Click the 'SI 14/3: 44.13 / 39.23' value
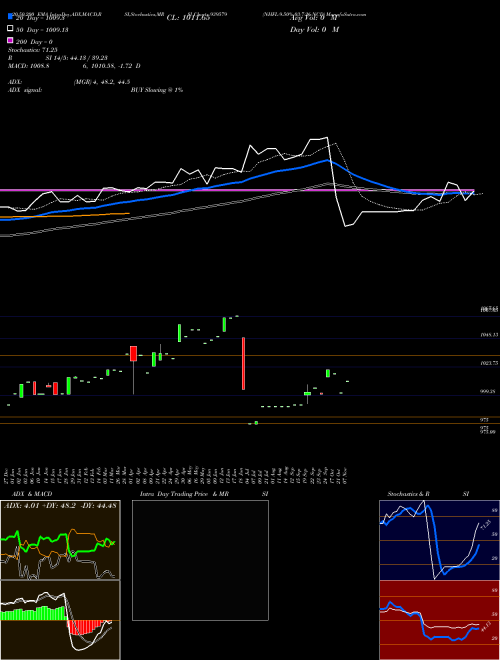The width and height of the screenshot is (500, 660). click(76, 58)
